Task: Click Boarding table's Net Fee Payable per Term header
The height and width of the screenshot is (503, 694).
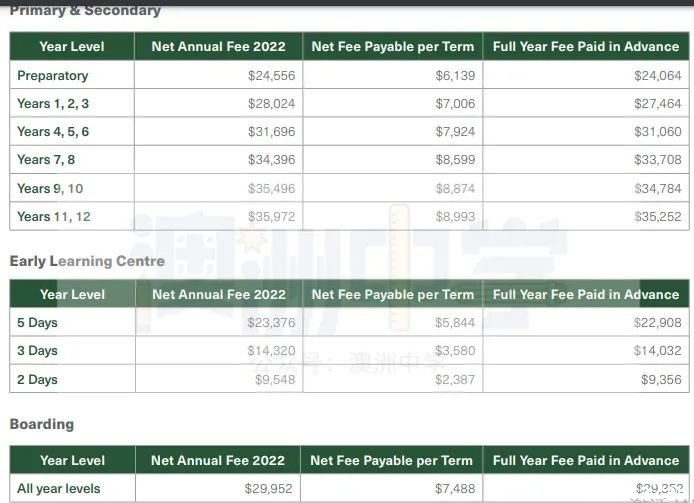Action: click(x=392, y=460)
